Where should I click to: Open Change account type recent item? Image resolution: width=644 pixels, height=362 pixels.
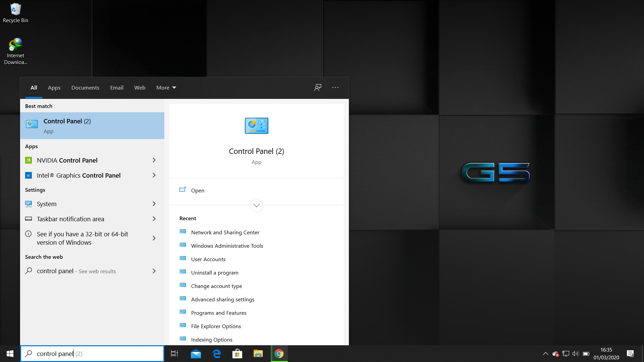tap(216, 286)
